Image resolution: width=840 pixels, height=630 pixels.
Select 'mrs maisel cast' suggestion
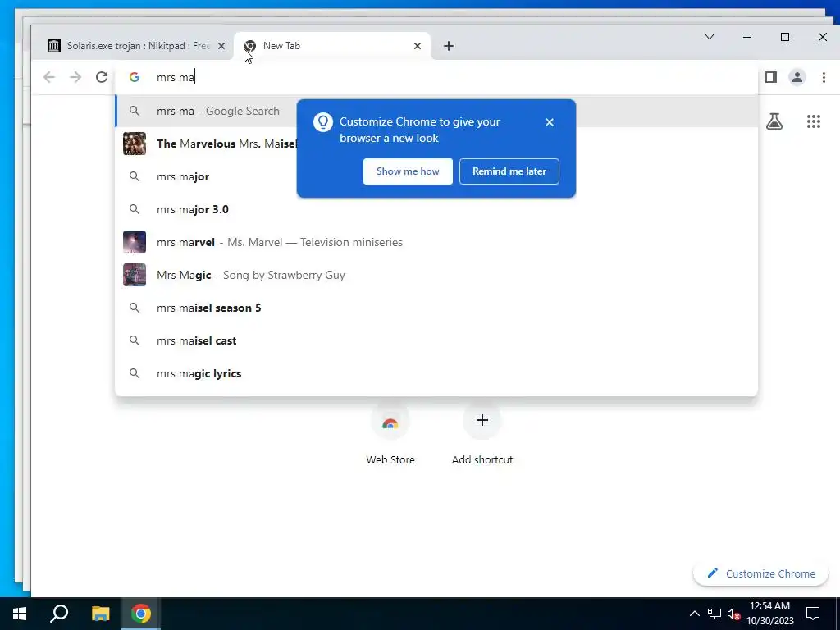[436, 340]
